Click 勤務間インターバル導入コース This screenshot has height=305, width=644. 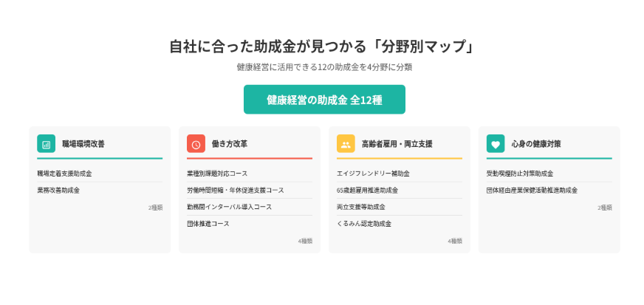pos(229,207)
